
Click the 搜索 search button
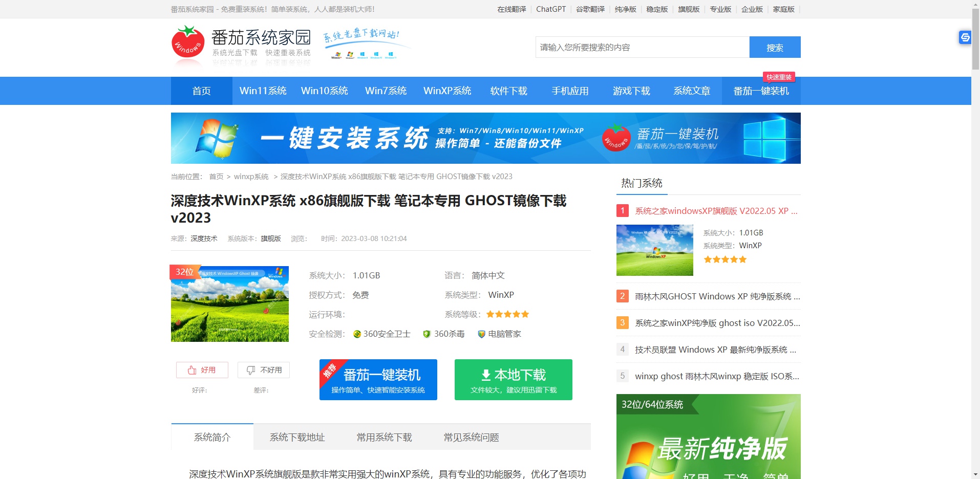click(x=775, y=47)
